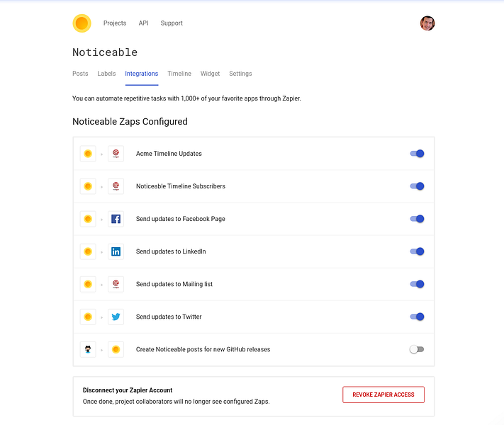Viewport: 504px width, 425px height.
Task: Switch to the Posts tab
Action: (80, 74)
